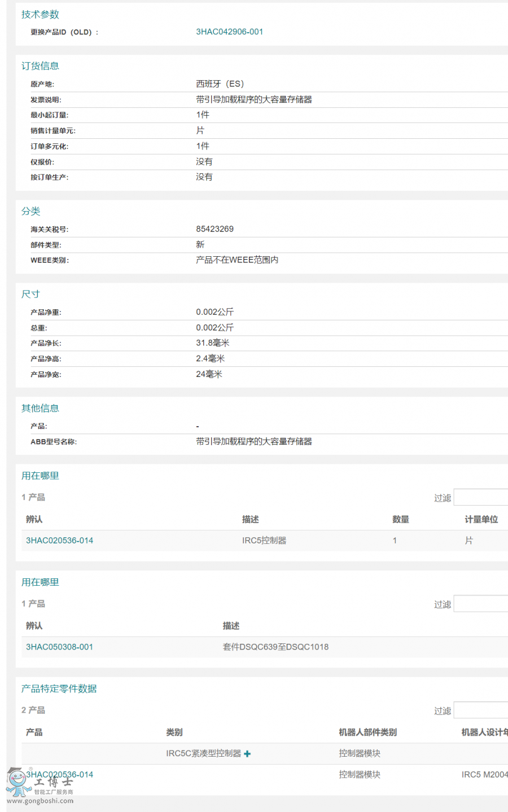Expand the IRC5C紧凑型控制器 plus icon

247,754
